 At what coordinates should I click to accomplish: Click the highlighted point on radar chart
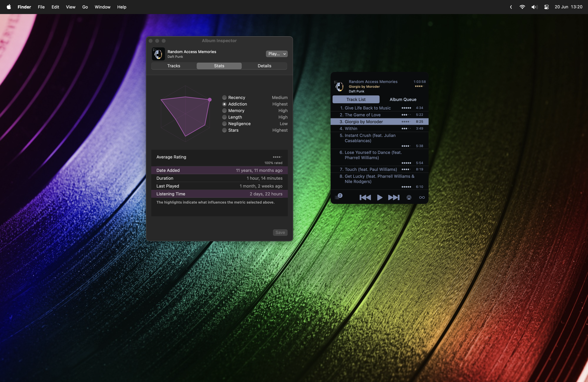(210, 100)
